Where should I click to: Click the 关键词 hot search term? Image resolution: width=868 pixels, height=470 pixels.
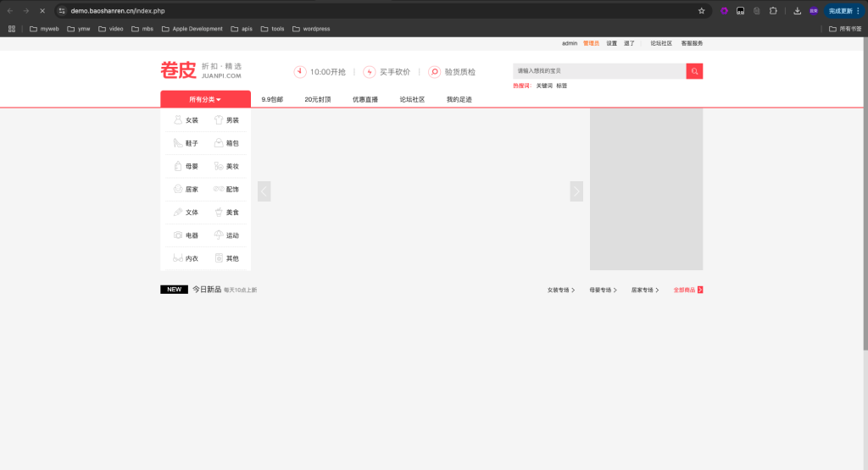[x=544, y=86]
